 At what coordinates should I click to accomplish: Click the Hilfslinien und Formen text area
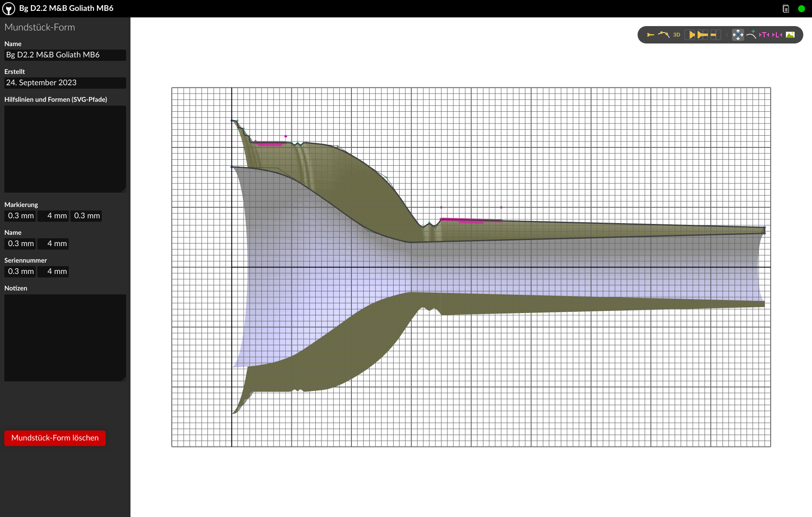[x=65, y=149]
